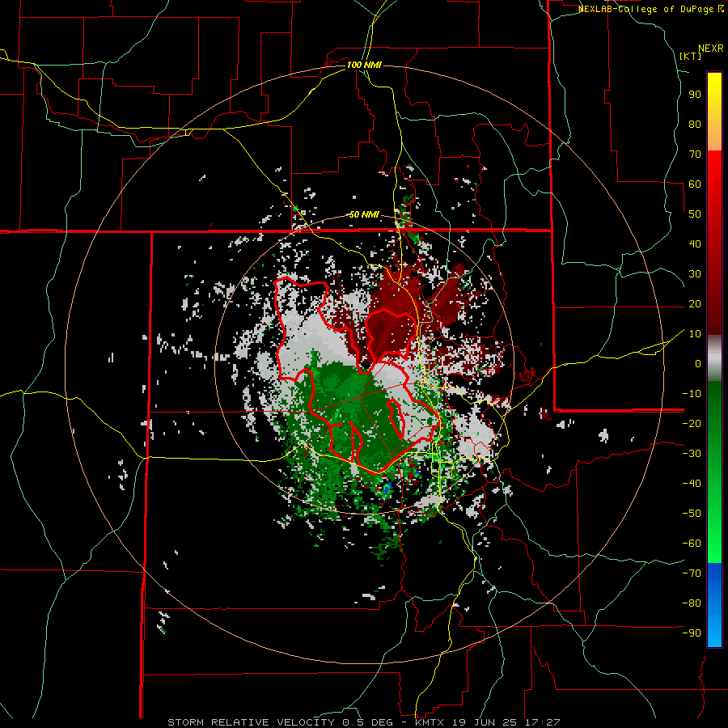Viewport: 728px width, 728px height.
Task: Click the 100 NMI range ring label
Action: [364, 65]
